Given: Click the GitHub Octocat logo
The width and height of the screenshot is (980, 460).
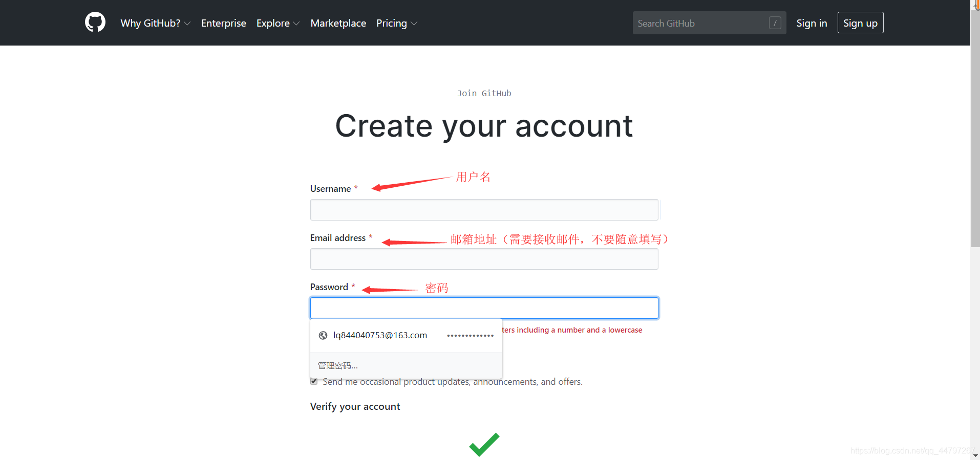Looking at the screenshot, I should [95, 23].
